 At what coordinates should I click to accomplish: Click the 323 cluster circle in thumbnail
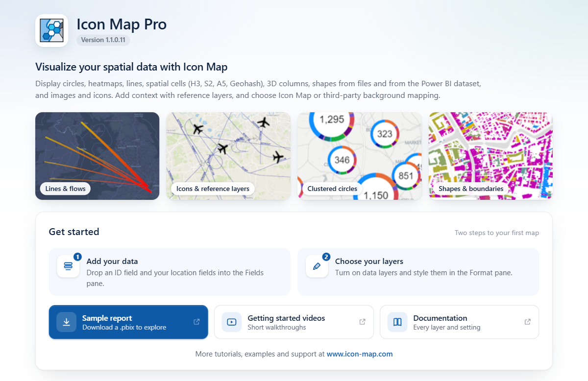point(385,134)
